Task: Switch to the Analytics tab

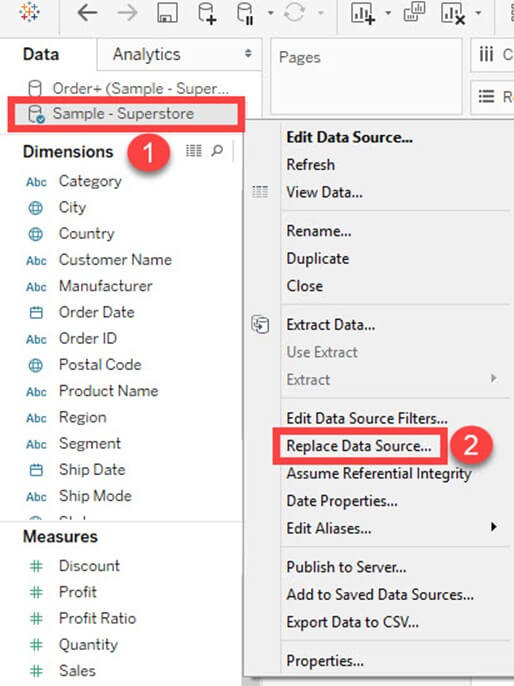Action: pos(147,54)
